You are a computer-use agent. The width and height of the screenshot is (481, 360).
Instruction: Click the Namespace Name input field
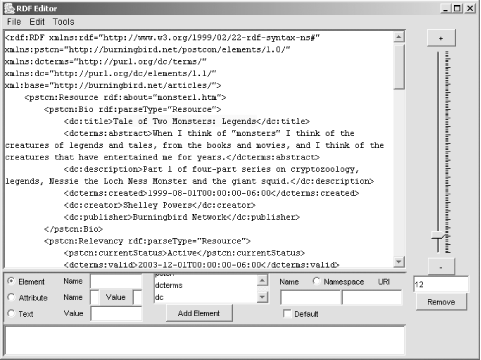(311, 297)
